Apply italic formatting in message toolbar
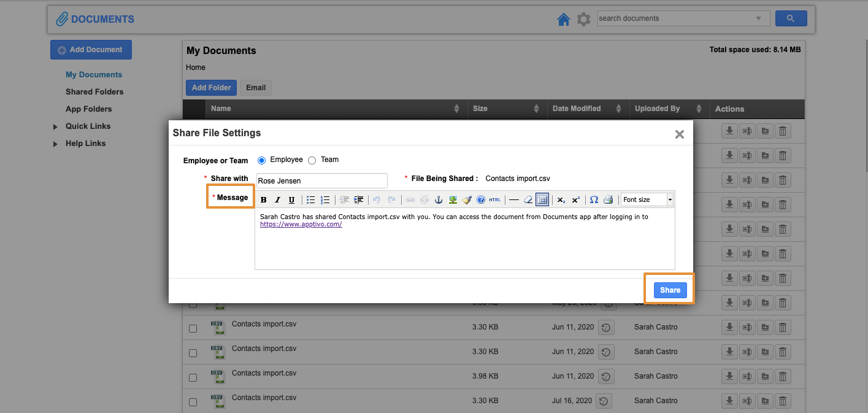The height and width of the screenshot is (413, 868). (x=277, y=200)
